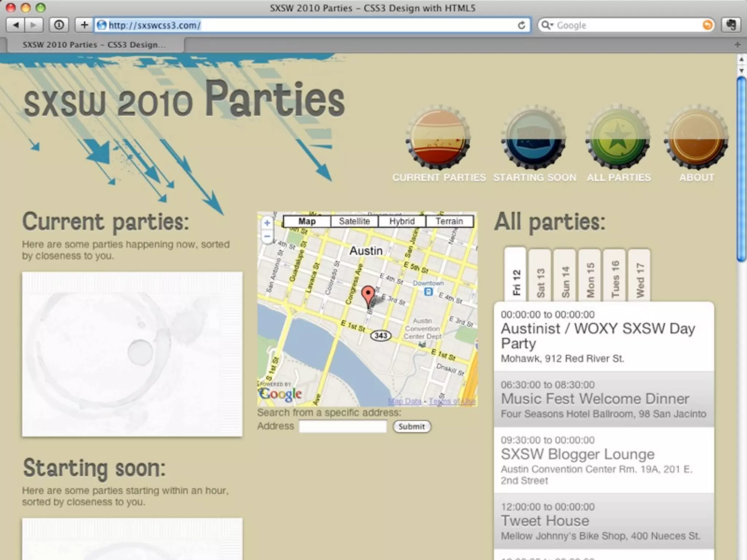Viewport: 747px width, 560px height.
Task: Select the Tues 16 date tab
Action: tap(614, 276)
